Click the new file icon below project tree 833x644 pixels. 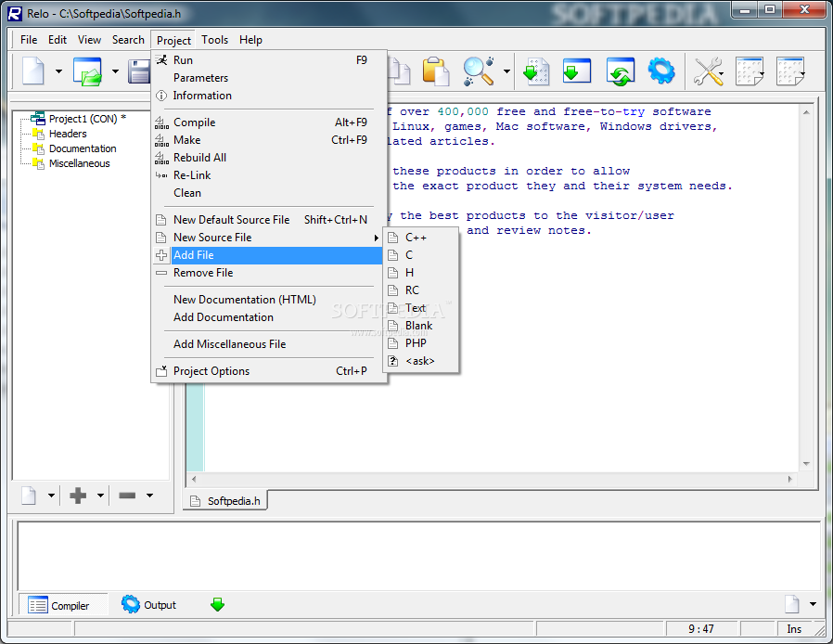click(x=29, y=496)
